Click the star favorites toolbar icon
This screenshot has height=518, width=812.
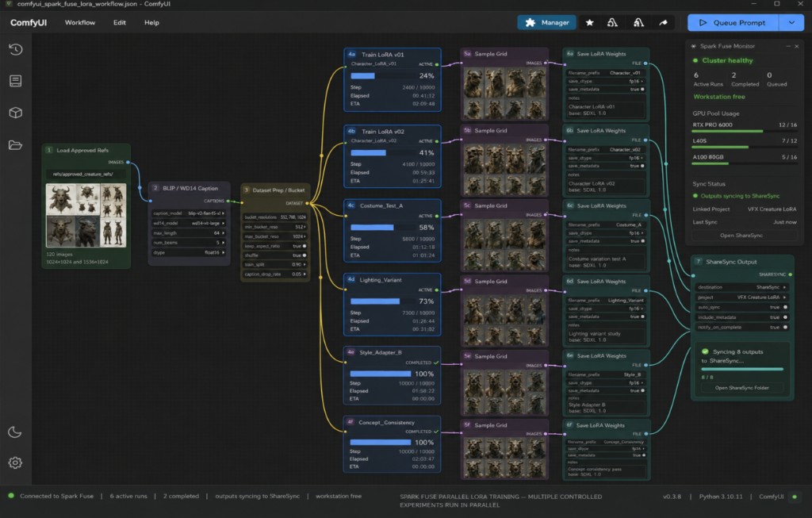[589, 23]
